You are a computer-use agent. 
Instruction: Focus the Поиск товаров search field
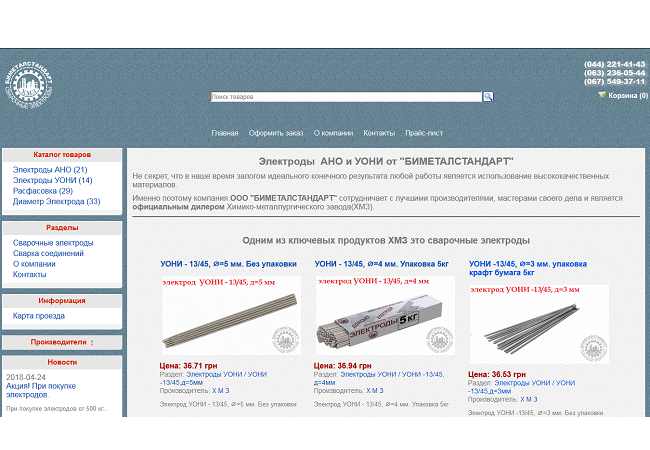[346, 97]
